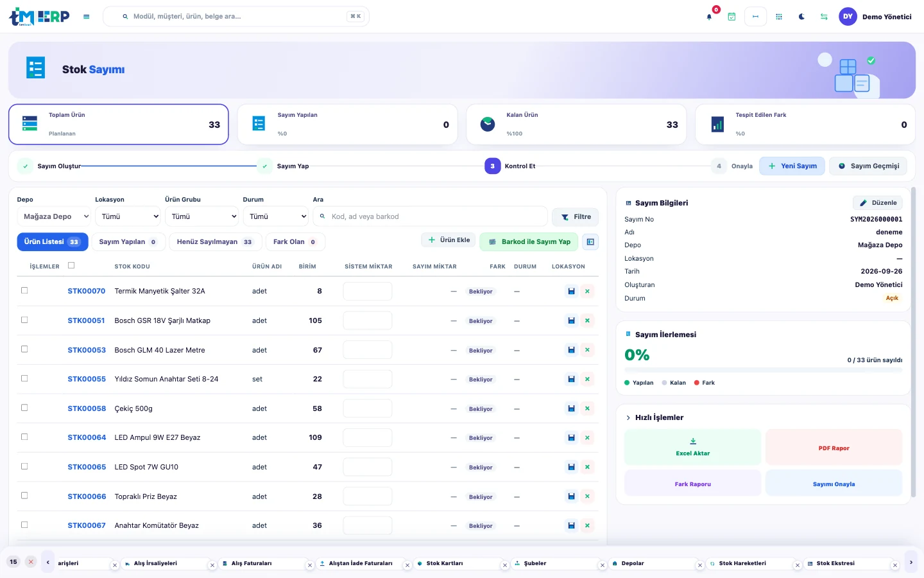Click the swap arrows icon in top bar
924x578 pixels.
pos(824,17)
